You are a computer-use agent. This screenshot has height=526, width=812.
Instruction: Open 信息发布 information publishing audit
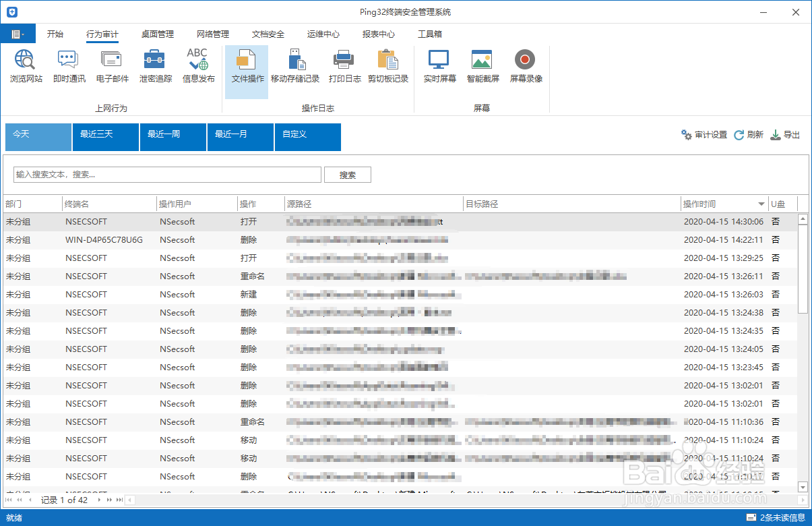click(x=198, y=67)
